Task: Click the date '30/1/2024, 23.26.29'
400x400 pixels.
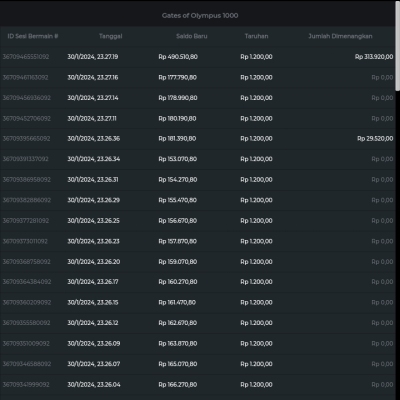Action: click(94, 200)
